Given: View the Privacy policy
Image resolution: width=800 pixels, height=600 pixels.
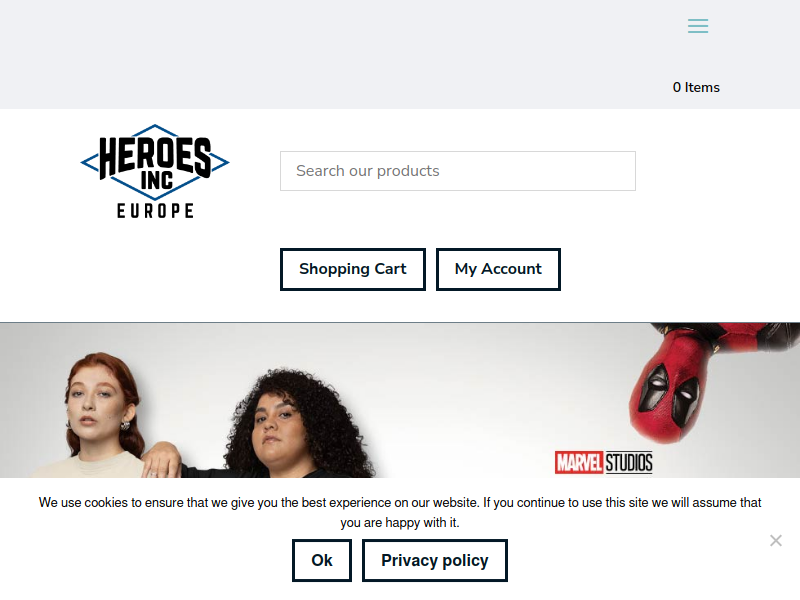Looking at the screenshot, I should 435,560.
